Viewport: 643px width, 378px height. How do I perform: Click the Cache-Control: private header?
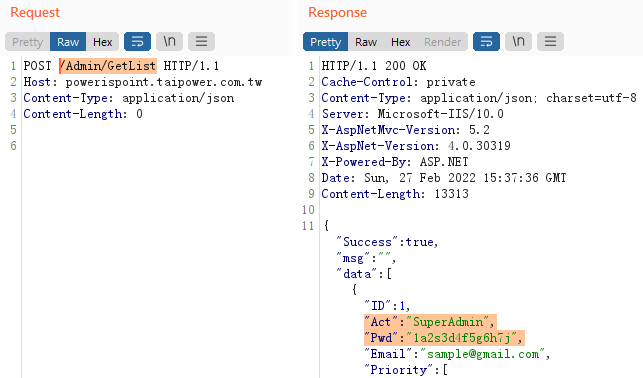(x=399, y=82)
